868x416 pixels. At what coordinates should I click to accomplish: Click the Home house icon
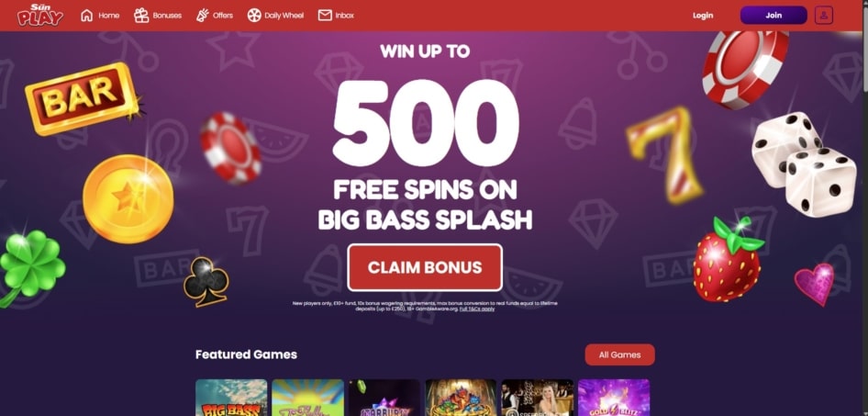(87, 16)
